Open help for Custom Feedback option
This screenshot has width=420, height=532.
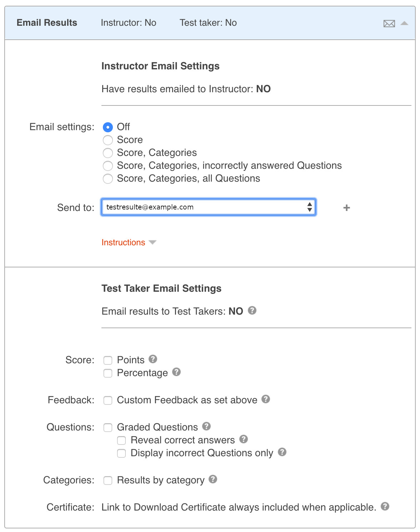pos(266,399)
